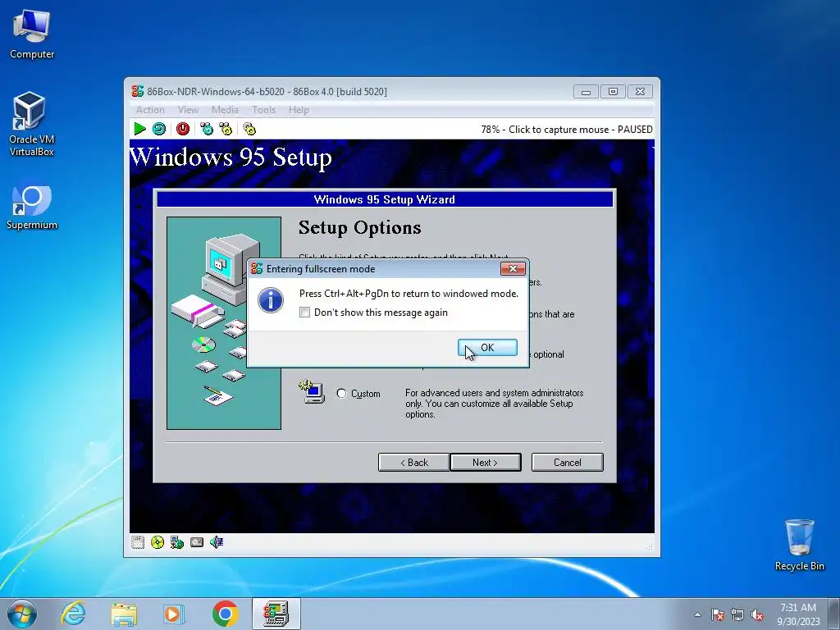
Task: Click the teal Hard reset toolbar icon
Action: 159,129
